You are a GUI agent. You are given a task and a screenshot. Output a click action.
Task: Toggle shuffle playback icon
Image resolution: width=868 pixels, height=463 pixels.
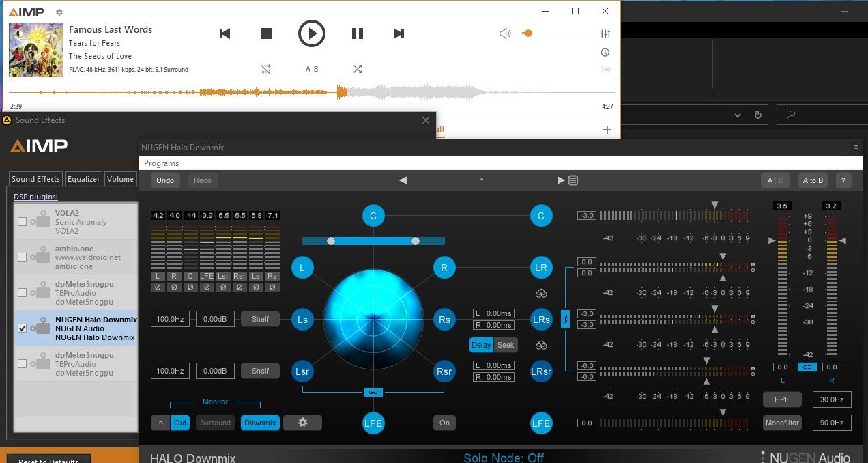[358, 69]
